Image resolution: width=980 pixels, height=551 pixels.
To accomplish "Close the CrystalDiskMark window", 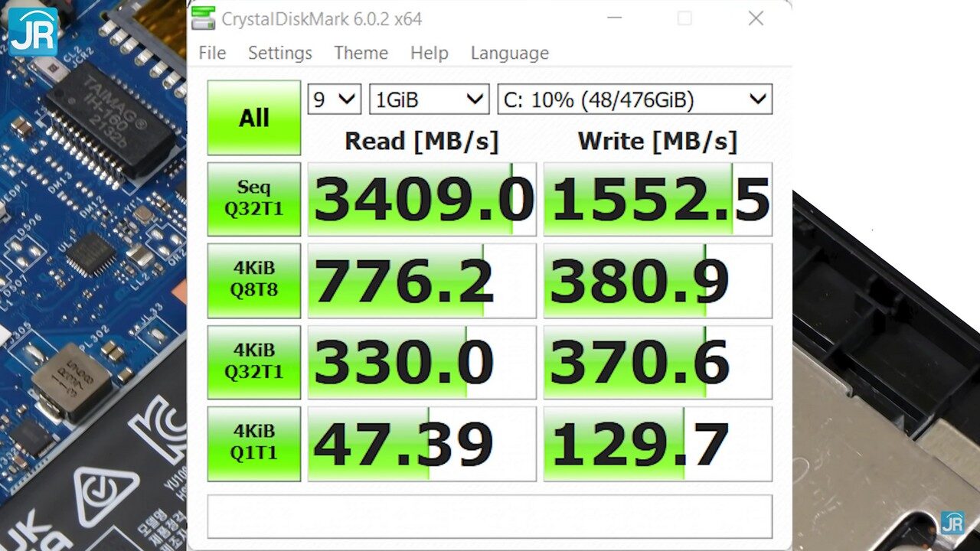I will [756, 18].
